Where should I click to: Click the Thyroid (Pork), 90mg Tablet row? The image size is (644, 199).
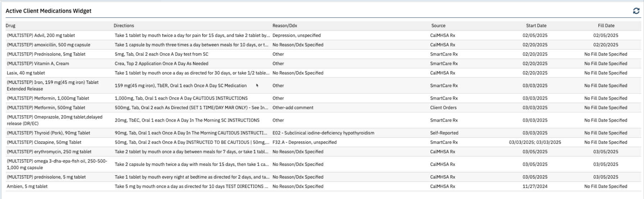pyautogui.click(x=48, y=133)
